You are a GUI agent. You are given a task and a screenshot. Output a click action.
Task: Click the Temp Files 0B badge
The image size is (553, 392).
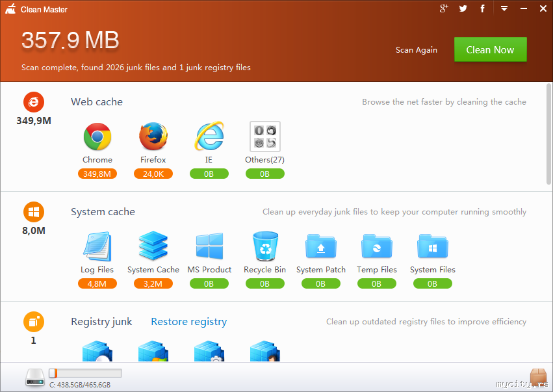pos(377,283)
